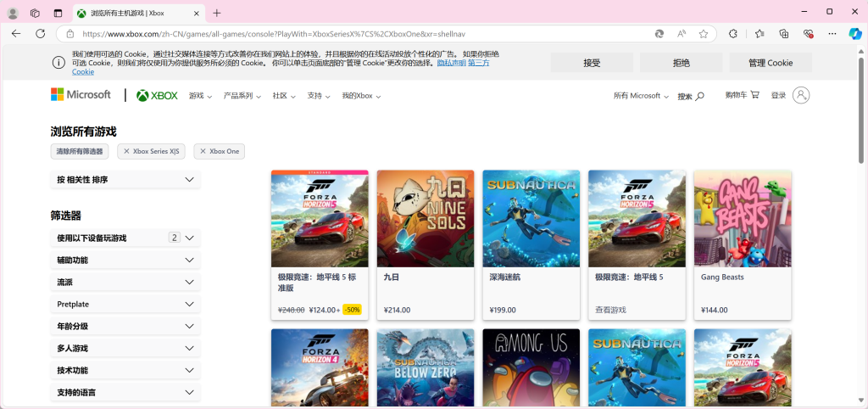Expand the Pretplate filter
Image resolution: width=868 pixels, height=409 pixels.
(125, 305)
